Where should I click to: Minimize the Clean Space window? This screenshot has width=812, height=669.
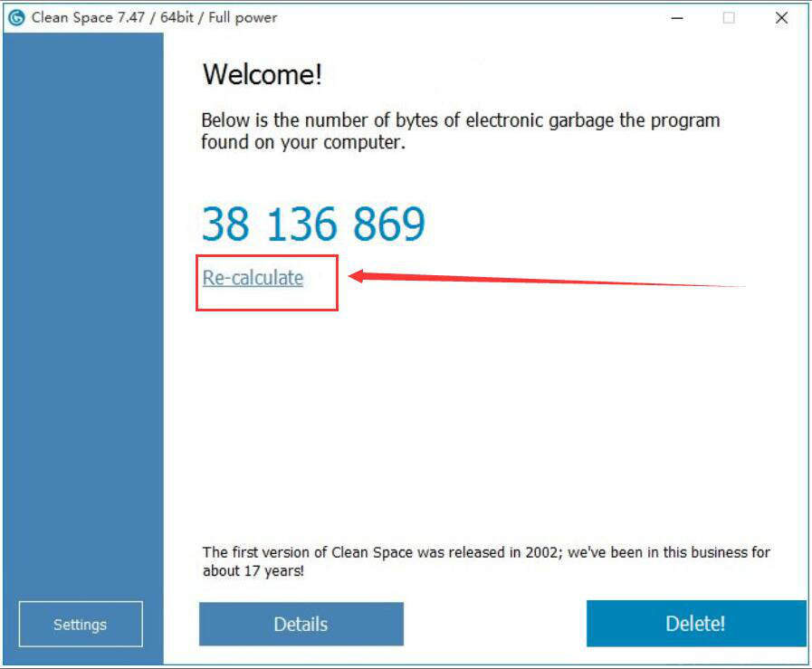click(x=677, y=18)
